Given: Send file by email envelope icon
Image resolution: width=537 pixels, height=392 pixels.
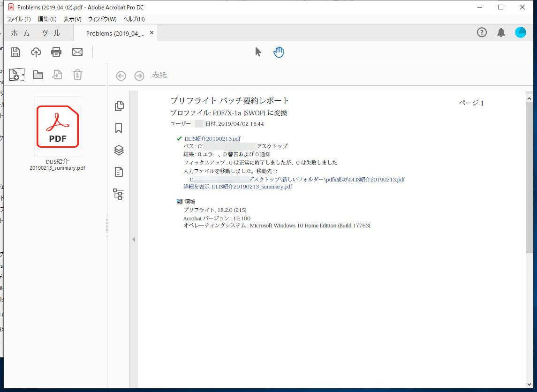Looking at the screenshot, I should 77,52.
